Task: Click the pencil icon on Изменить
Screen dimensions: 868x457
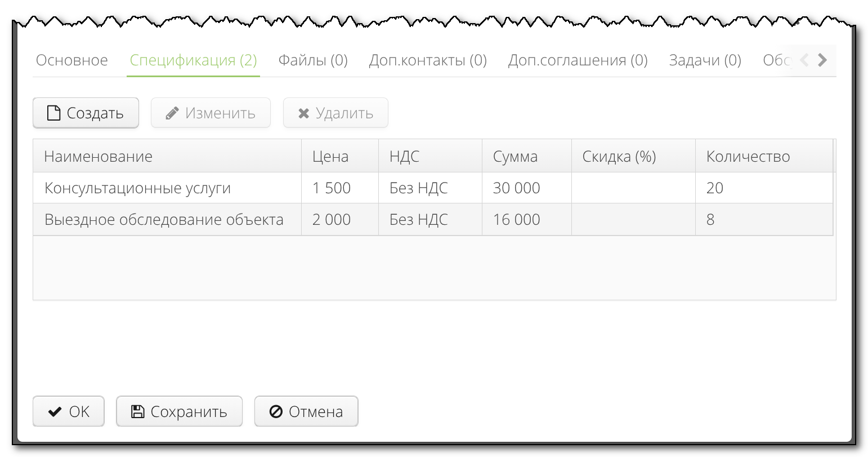Action: tap(172, 113)
